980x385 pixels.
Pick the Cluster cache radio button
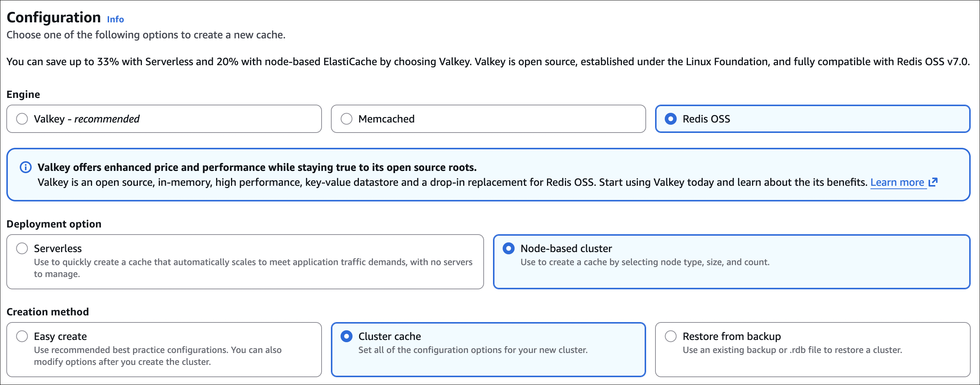point(346,336)
